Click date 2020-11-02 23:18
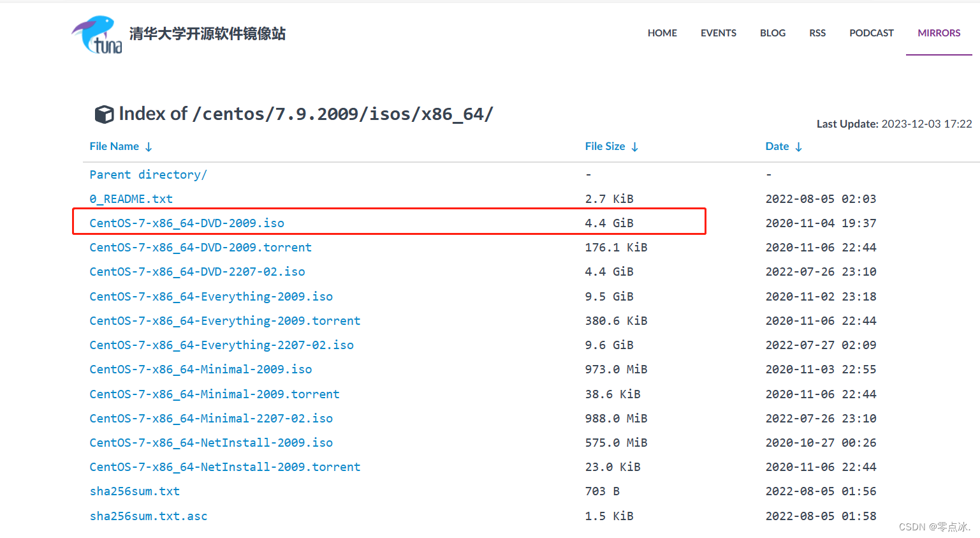 pyautogui.click(x=821, y=297)
